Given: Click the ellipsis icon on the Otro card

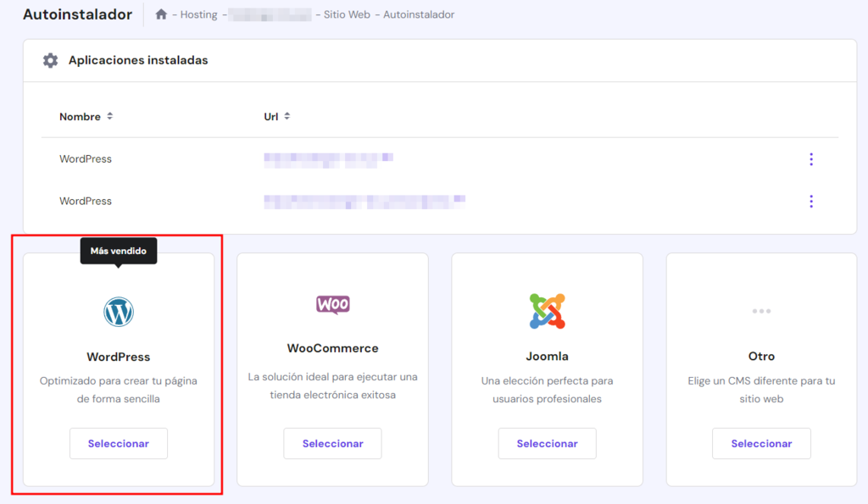Looking at the screenshot, I should click(x=760, y=310).
